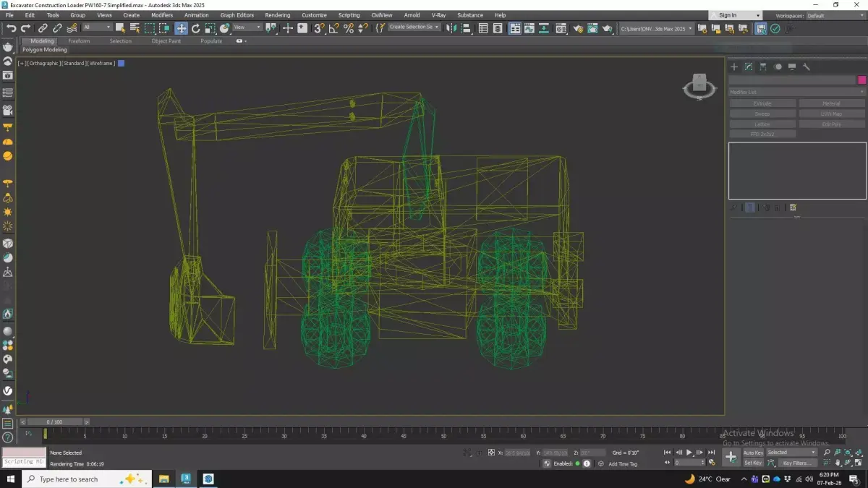The width and height of the screenshot is (868, 488).
Task: Click the Key Filters button
Action: pyautogui.click(x=796, y=463)
